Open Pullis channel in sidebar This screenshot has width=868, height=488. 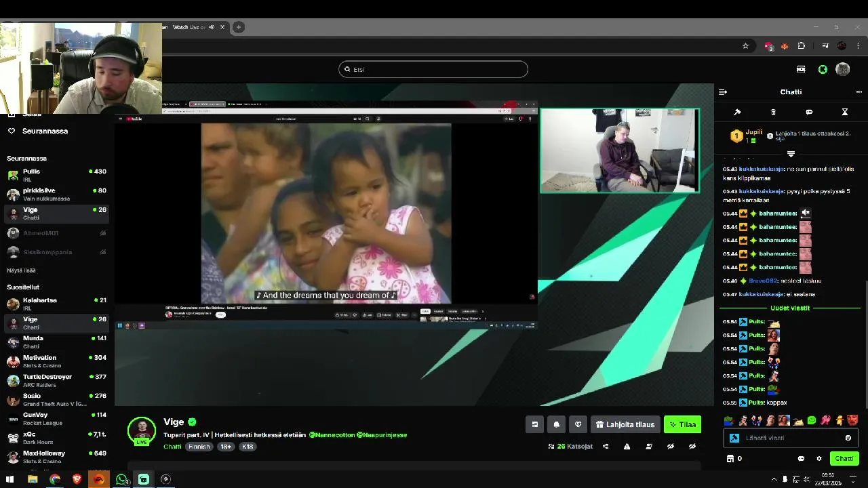click(x=57, y=175)
